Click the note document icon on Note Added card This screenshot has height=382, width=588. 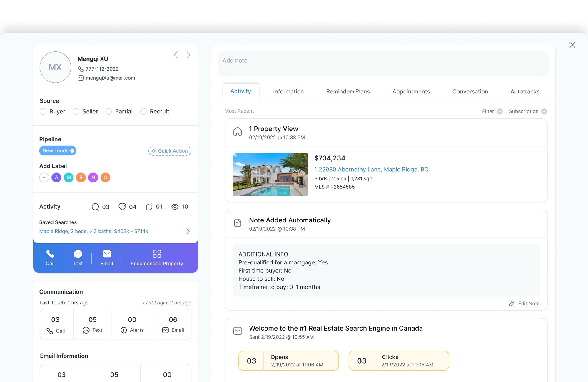238,223
